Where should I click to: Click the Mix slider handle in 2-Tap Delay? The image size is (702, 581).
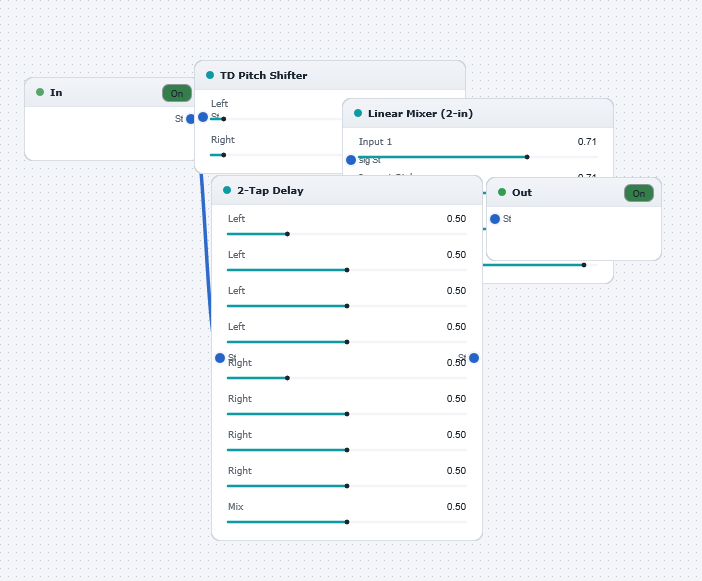point(347,522)
